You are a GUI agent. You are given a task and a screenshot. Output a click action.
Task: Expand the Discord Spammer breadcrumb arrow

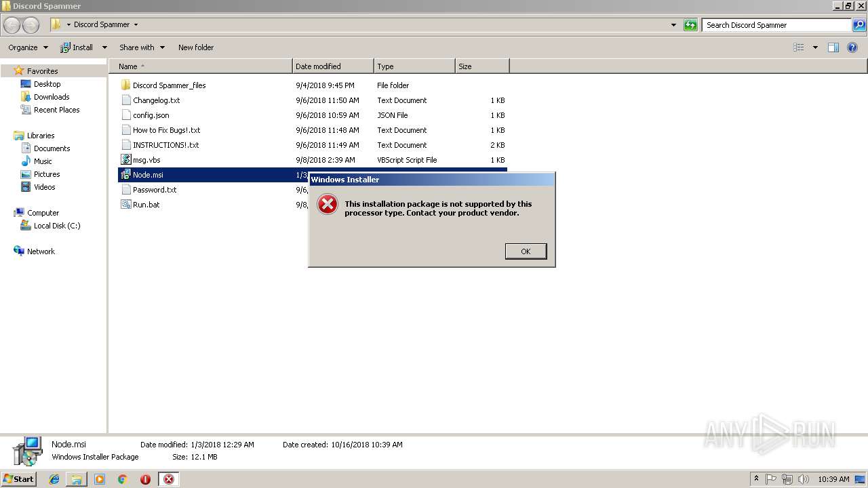pyautogui.click(x=136, y=25)
